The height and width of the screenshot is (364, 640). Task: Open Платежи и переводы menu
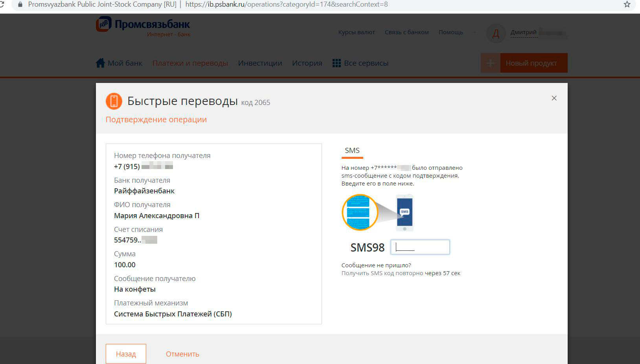[190, 63]
